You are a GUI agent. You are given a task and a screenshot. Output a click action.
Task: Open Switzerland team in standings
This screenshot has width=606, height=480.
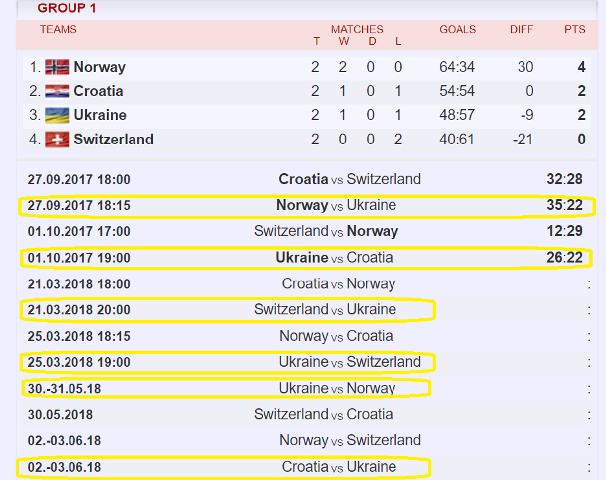pyautogui.click(x=114, y=140)
